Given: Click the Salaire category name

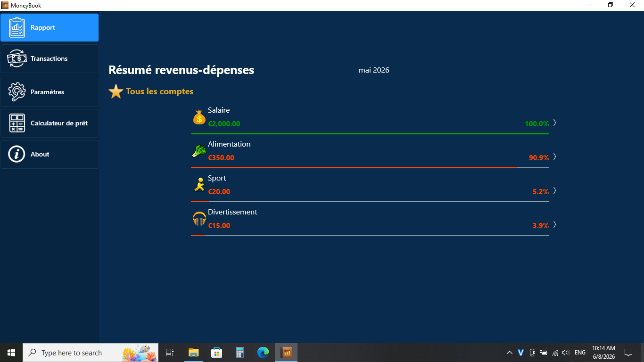Looking at the screenshot, I should pyautogui.click(x=219, y=110).
